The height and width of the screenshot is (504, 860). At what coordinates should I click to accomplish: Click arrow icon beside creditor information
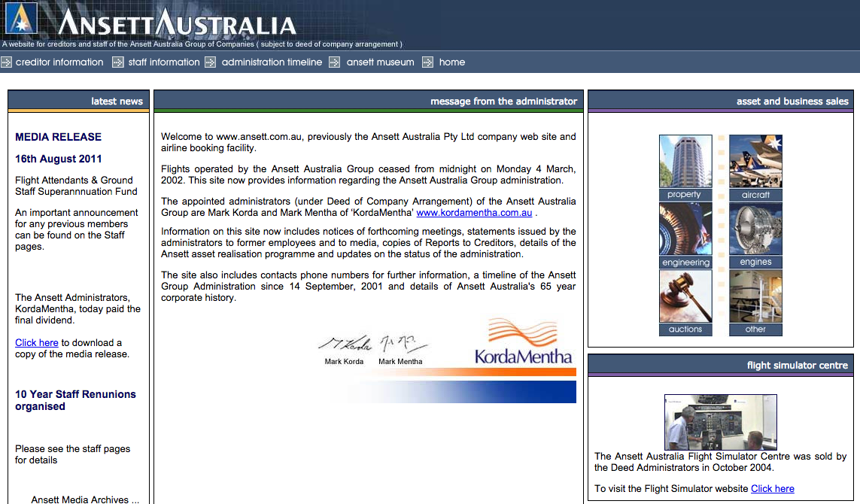pos(6,62)
